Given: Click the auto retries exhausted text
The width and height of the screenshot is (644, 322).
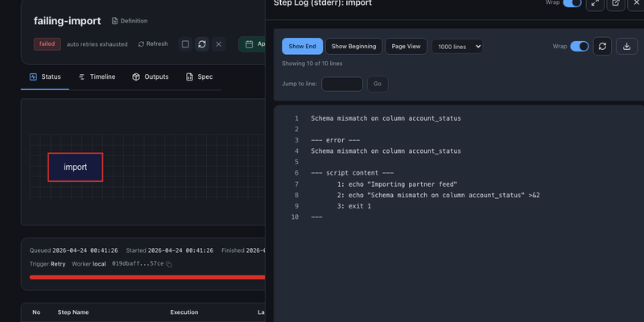Looking at the screenshot, I should coord(97,44).
